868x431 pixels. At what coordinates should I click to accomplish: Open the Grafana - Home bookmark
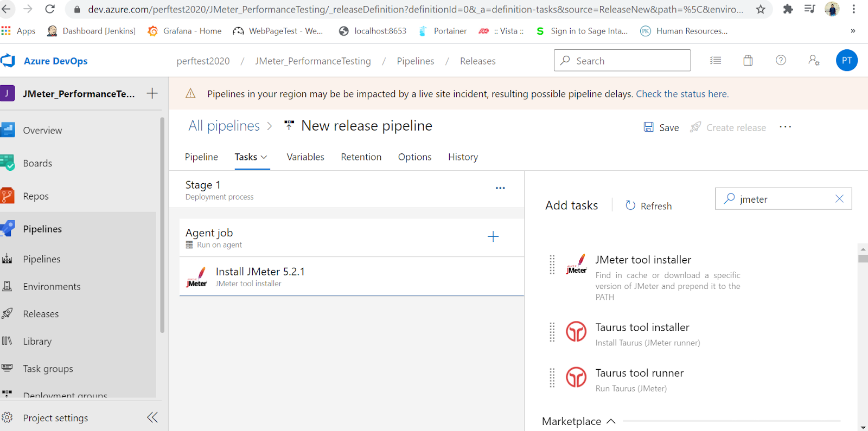(184, 31)
